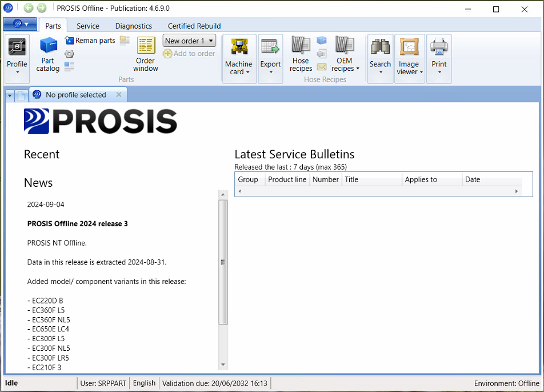This screenshot has width=544, height=392.
Task: Click the News scrollbar up arrow
Action: 223,194
